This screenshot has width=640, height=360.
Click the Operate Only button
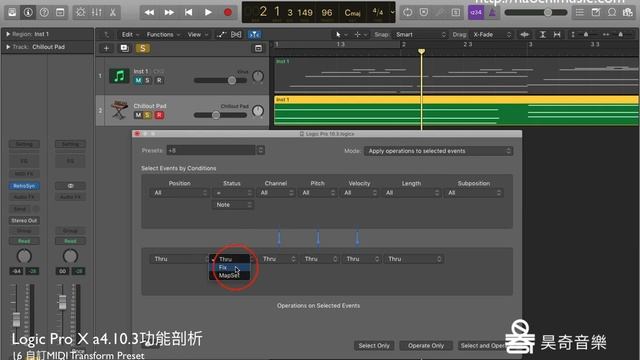tap(426, 346)
